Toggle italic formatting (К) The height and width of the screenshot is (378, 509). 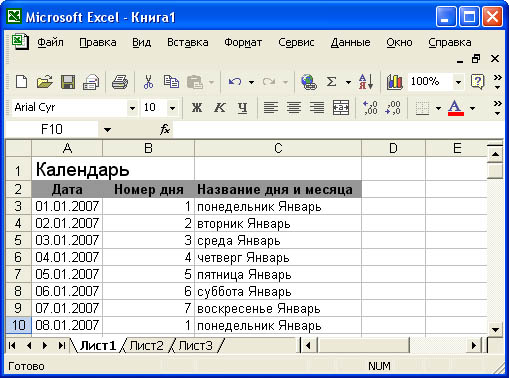220,108
